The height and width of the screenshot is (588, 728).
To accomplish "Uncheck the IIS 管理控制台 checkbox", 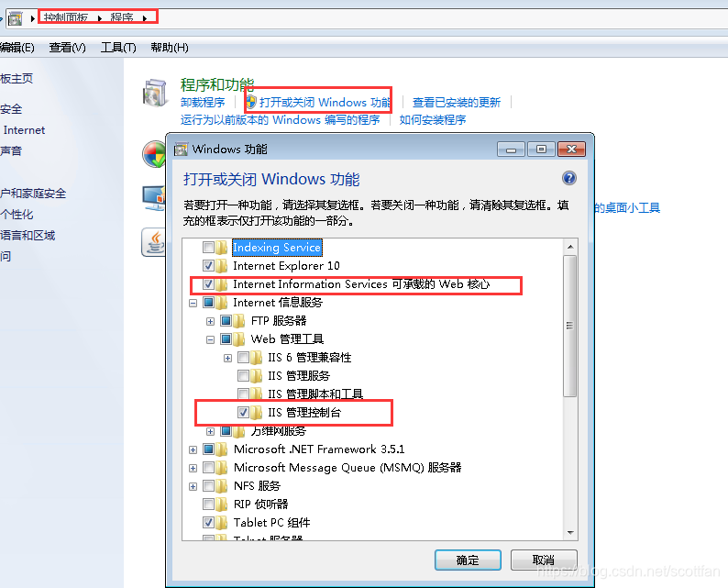I will click(243, 412).
